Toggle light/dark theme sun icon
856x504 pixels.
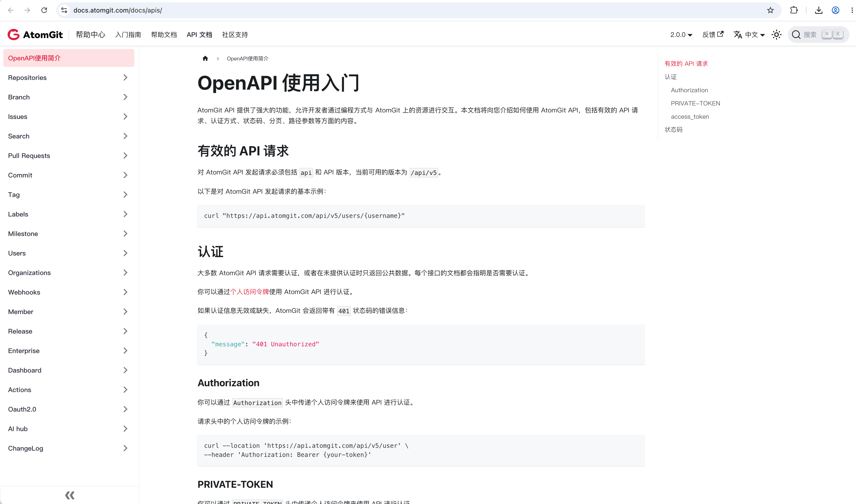tap(777, 35)
